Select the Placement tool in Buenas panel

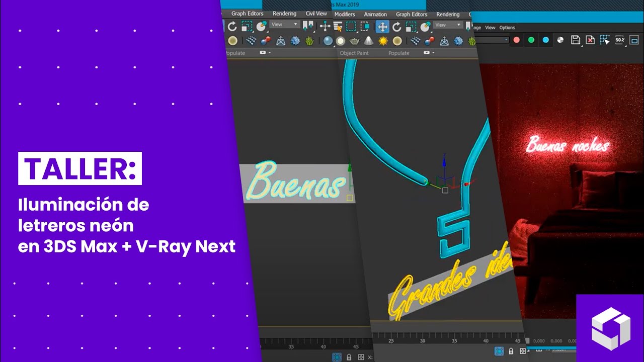[261, 27]
